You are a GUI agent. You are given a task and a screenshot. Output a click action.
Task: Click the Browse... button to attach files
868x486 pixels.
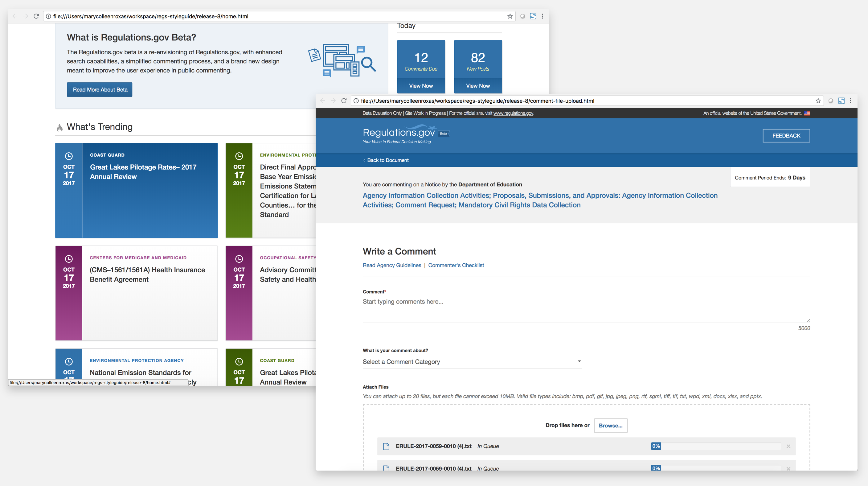(x=611, y=425)
